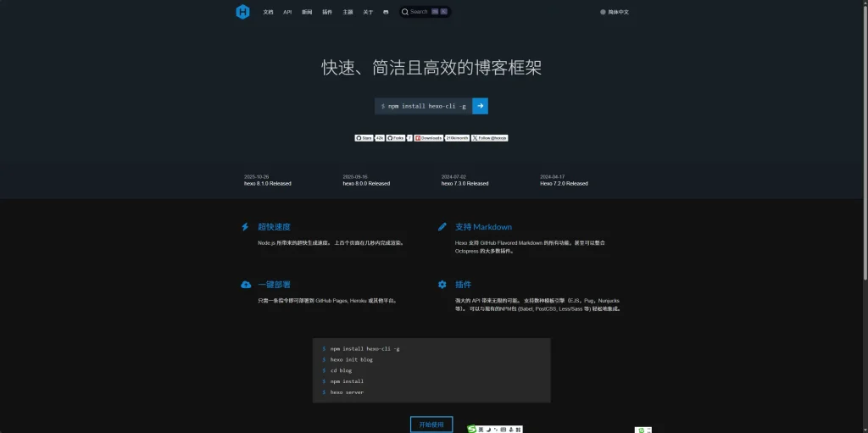Click the npm install hexo-cli -g command box

[x=424, y=106]
